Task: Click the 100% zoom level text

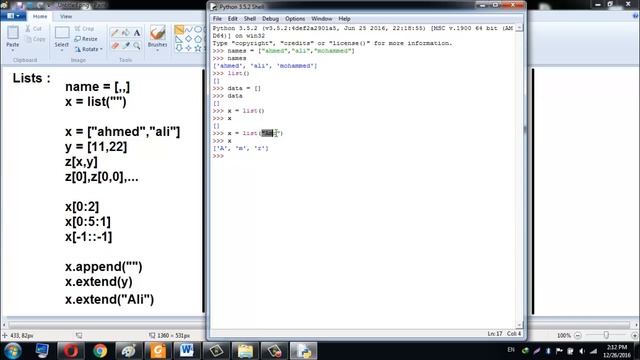Action: click(x=564, y=336)
